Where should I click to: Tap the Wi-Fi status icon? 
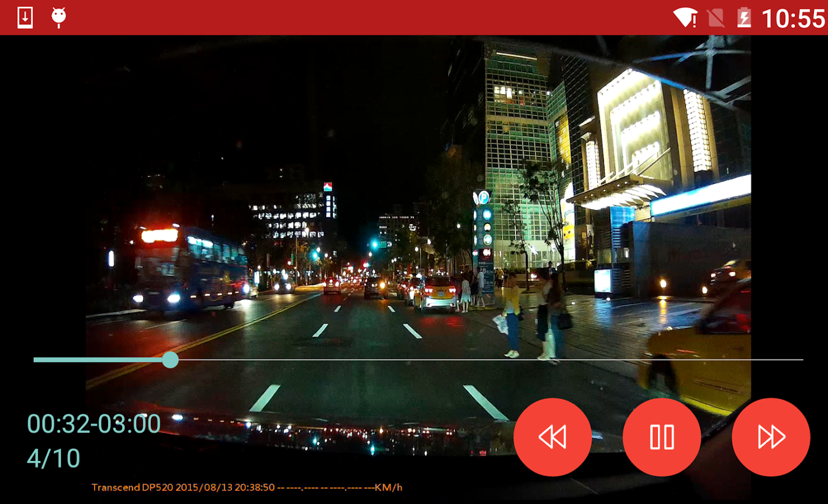685,17
